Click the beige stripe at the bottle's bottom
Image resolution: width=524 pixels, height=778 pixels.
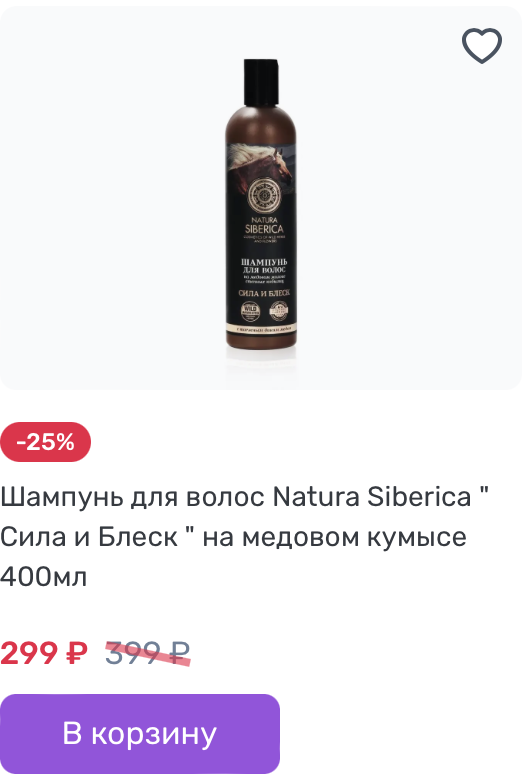click(x=262, y=329)
